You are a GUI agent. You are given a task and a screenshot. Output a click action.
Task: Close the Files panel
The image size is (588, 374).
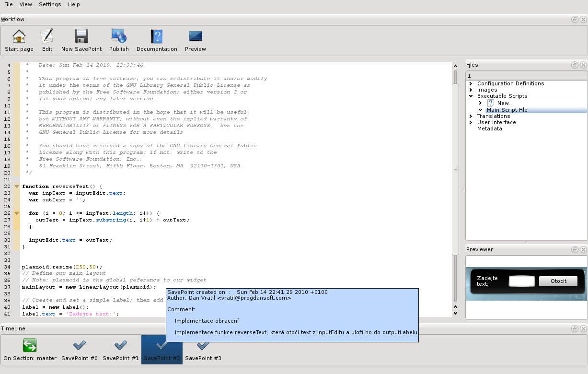[x=583, y=65]
